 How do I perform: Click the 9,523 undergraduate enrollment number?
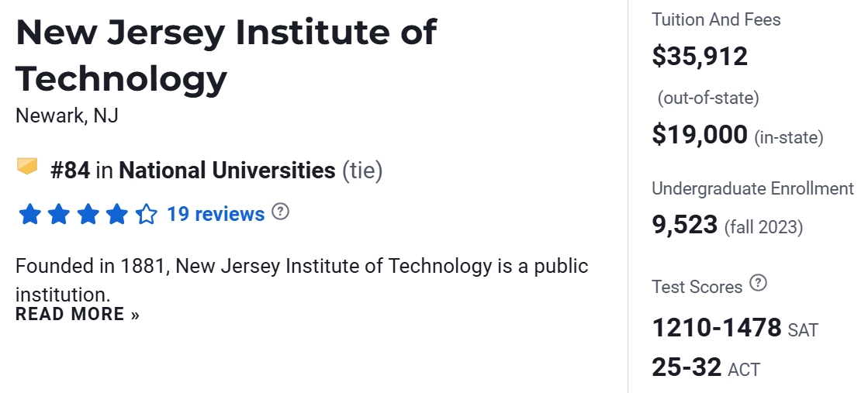pyautogui.click(x=685, y=225)
